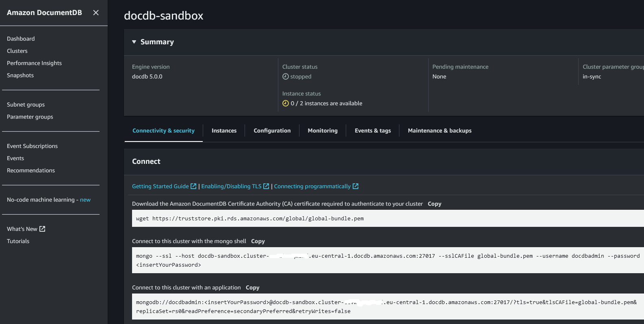Click the 0 / 2 instances available text

pyautogui.click(x=327, y=103)
